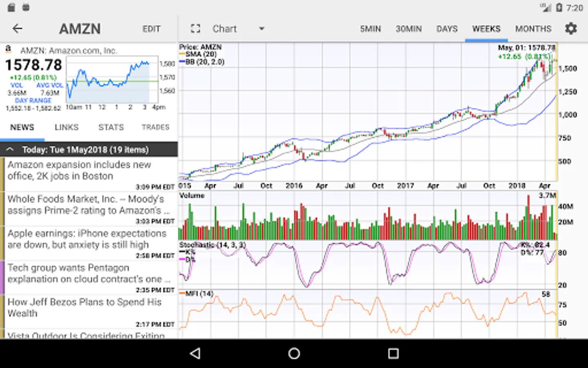Open Whole Foods Moody's rating article
The height and width of the screenshot is (368, 588).
click(89, 209)
